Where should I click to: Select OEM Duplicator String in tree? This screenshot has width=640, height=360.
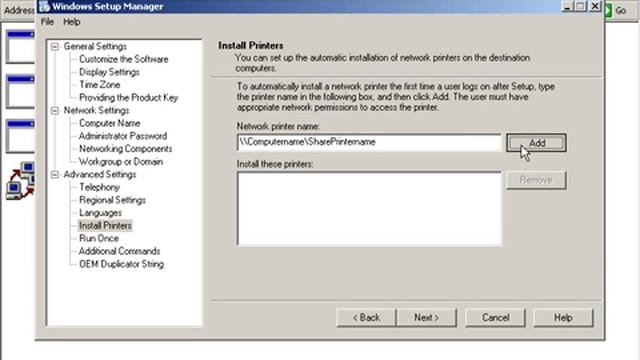click(121, 264)
